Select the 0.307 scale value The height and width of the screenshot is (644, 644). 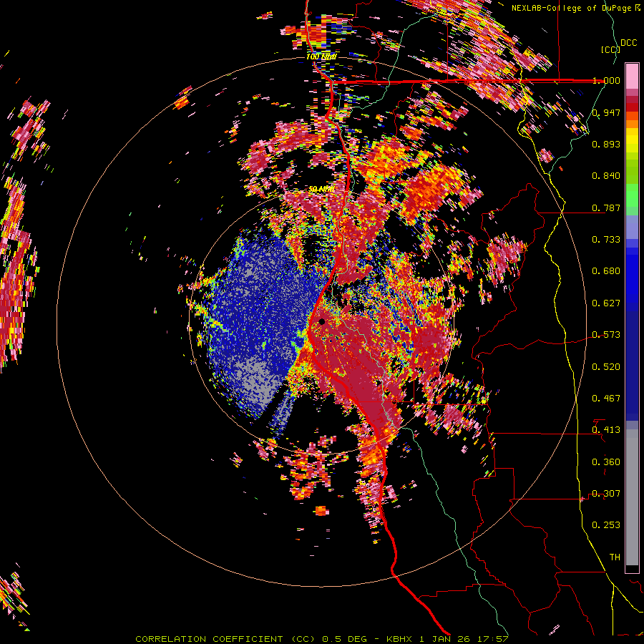point(606,494)
